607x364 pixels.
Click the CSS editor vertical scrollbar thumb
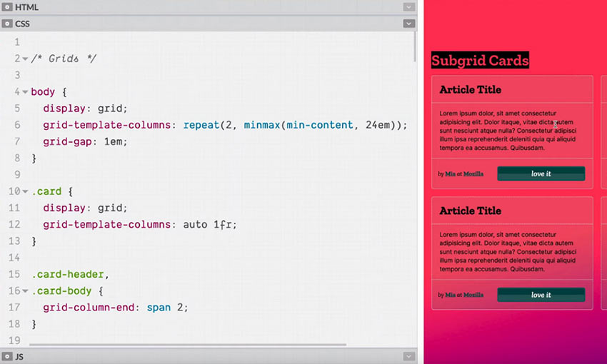(x=415, y=46)
